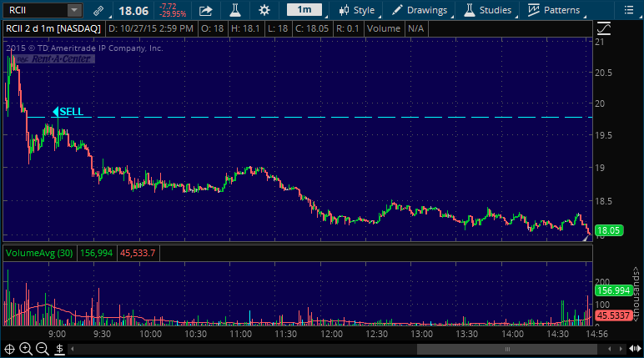This screenshot has width=644, height=358.
Task: Click the dollar-sign price axis icon
Action: point(58,348)
